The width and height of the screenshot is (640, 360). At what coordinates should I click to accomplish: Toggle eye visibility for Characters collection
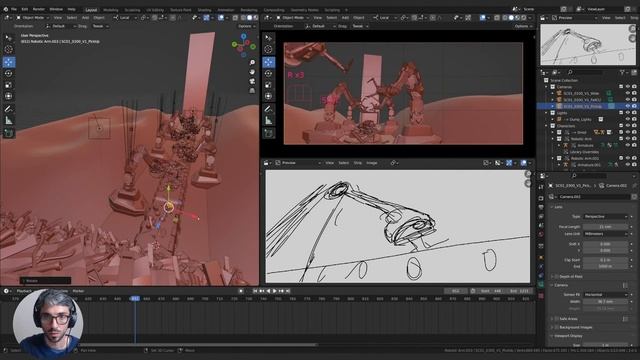pyautogui.click(x=628, y=126)
